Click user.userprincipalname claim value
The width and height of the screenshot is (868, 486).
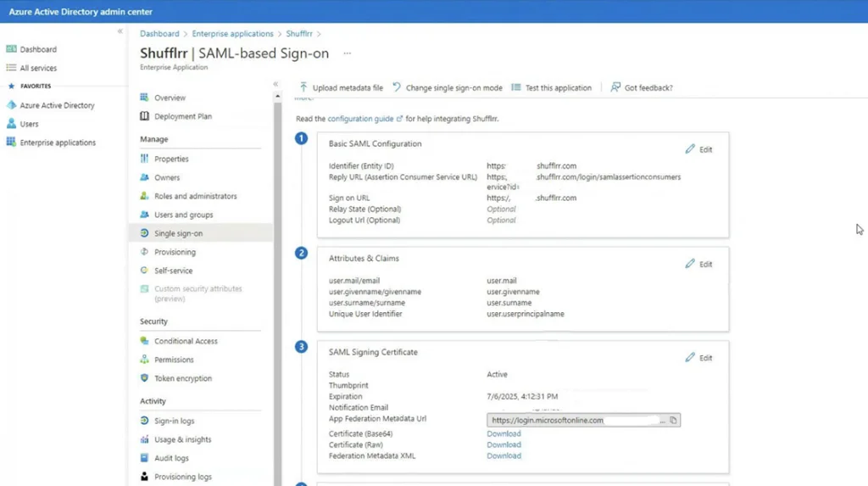[x=526, y=314]
